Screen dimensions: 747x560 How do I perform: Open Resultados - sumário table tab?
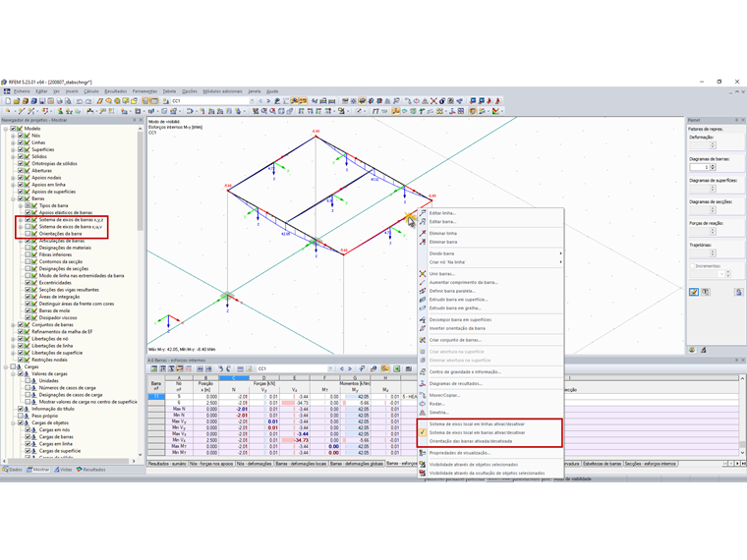[x=167, y=464]
